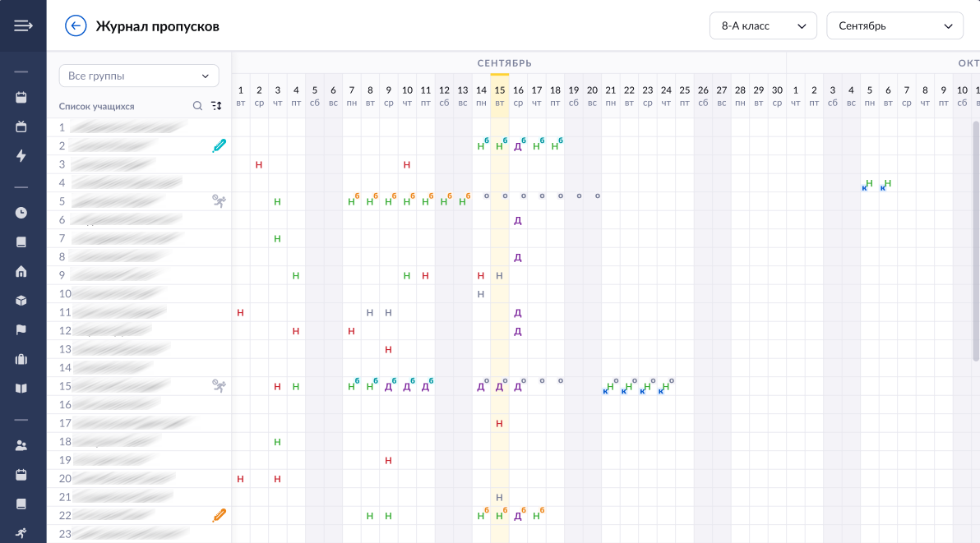
Task: Sort the student list
Action: [216, 106]
